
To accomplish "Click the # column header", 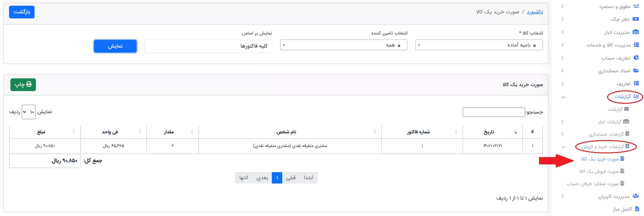I will point(533,132).
